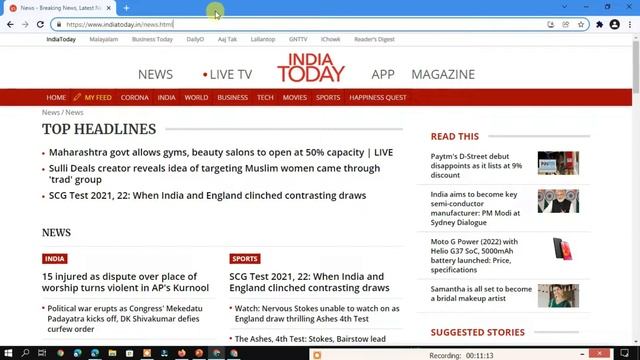Click the install app icon in address bar
The width and height of the screenshot is (640, 360).
pos(551,24)
